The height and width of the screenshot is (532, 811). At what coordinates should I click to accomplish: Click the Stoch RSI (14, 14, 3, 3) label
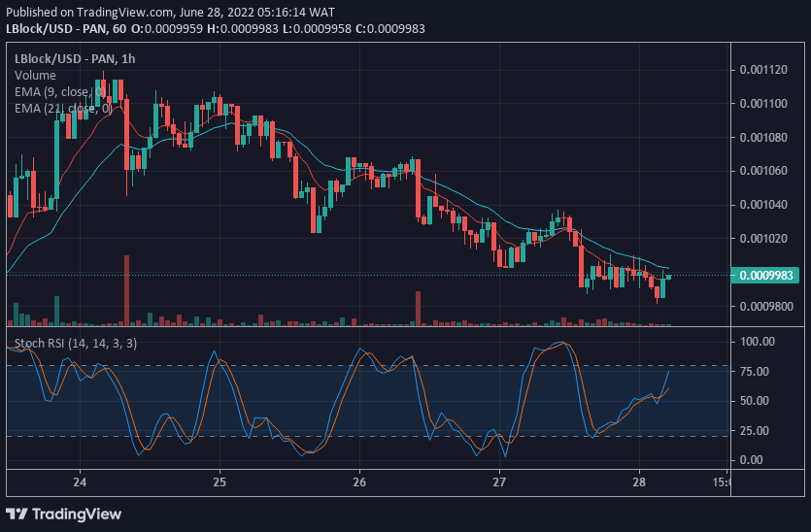tap(76, 344)
